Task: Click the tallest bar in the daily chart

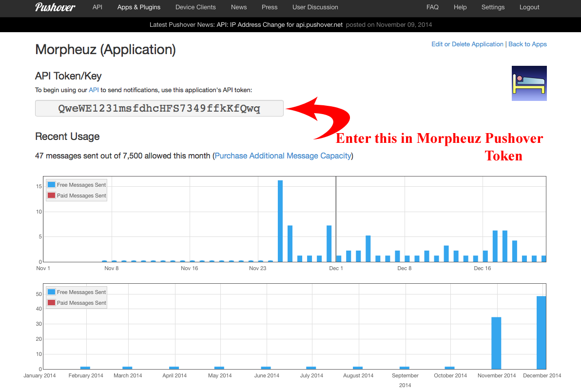Action: tap(280, 221)
